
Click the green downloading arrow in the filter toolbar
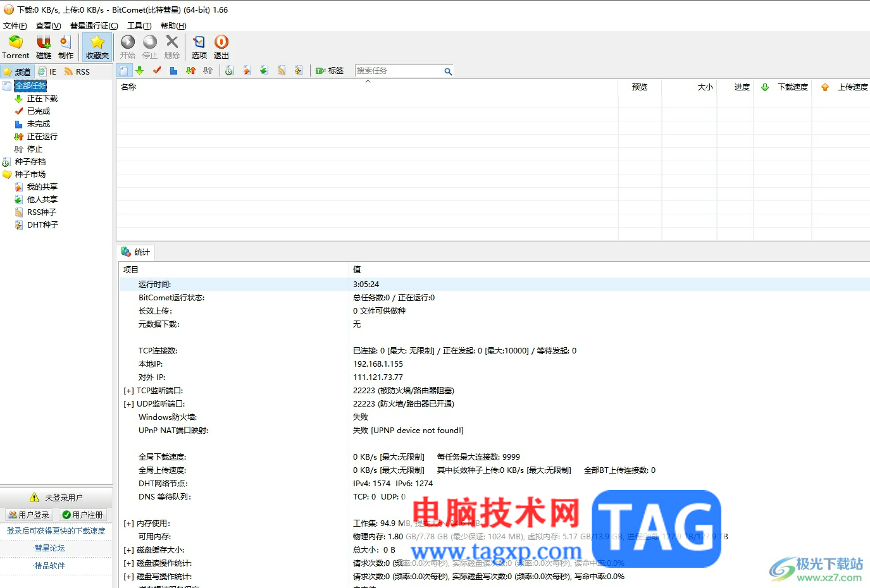pyautogui.click(x=140, y=71)
